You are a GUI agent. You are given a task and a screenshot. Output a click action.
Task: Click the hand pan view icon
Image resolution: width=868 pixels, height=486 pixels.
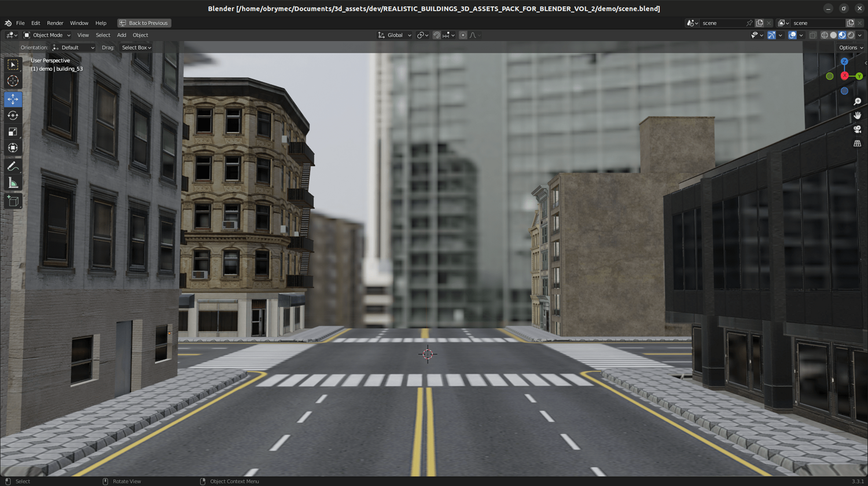click(x=858, y=115)
